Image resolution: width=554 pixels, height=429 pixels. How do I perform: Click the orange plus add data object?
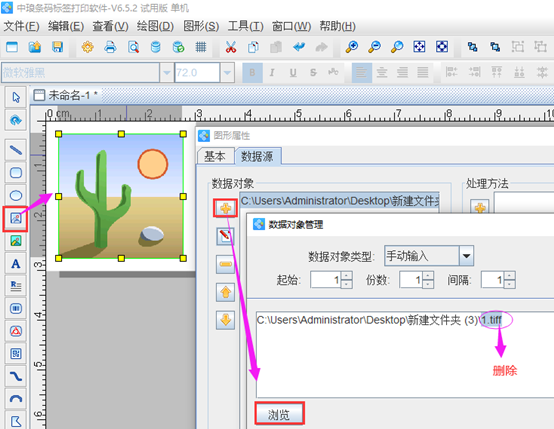(225, 208)
